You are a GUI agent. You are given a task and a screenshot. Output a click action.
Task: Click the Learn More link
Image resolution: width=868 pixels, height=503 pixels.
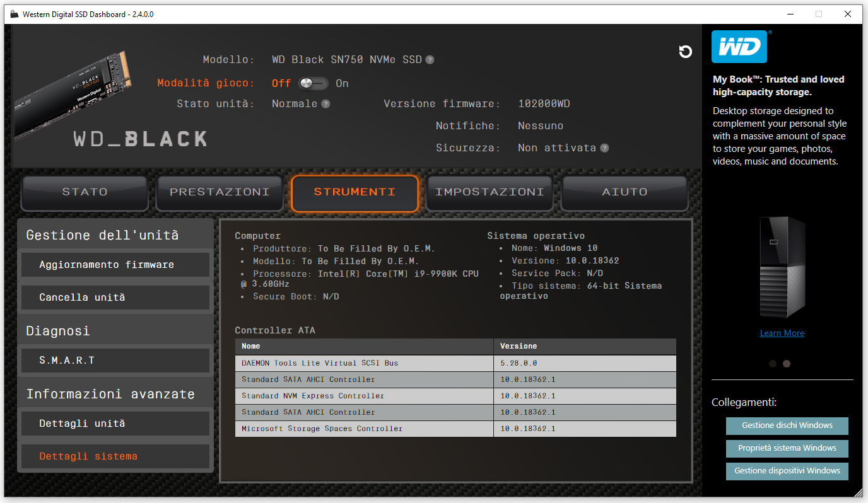pos(782,333)
